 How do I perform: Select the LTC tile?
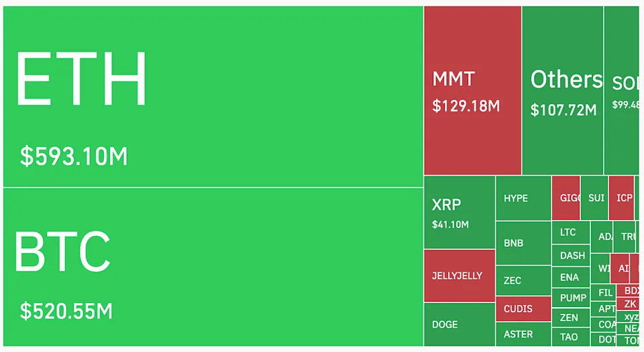click(570, 233)
